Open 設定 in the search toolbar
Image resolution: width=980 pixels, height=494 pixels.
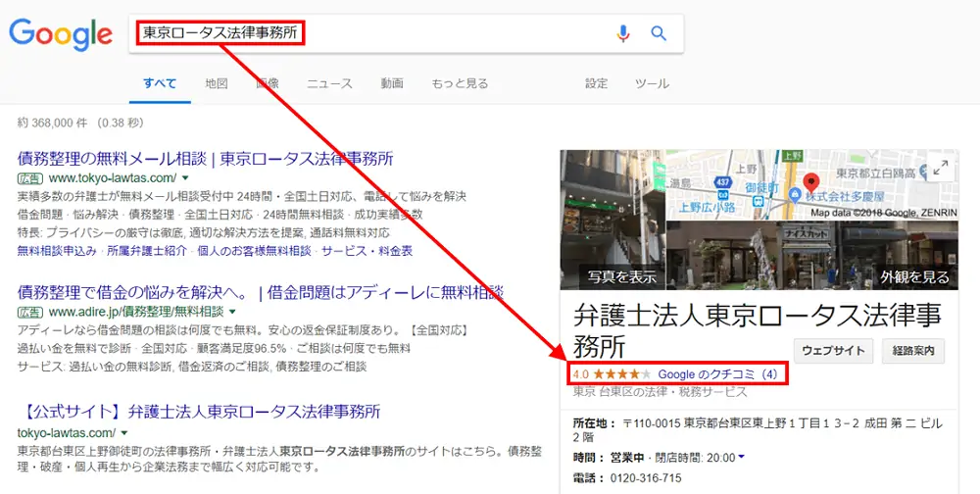coord(596,83)
